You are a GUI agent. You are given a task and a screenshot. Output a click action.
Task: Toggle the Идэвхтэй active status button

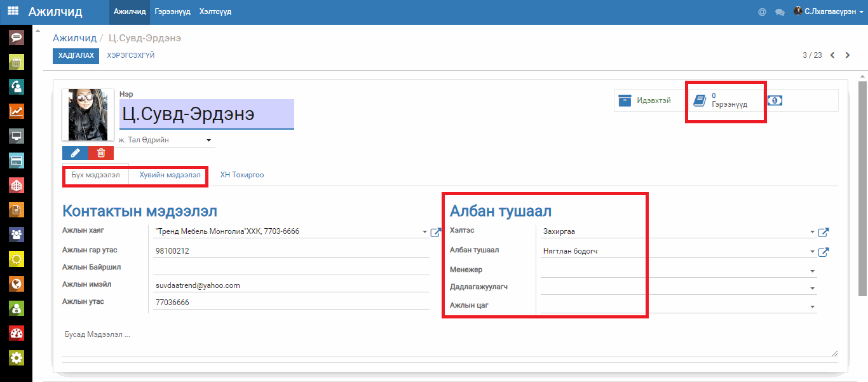click(x=646, y=100)
